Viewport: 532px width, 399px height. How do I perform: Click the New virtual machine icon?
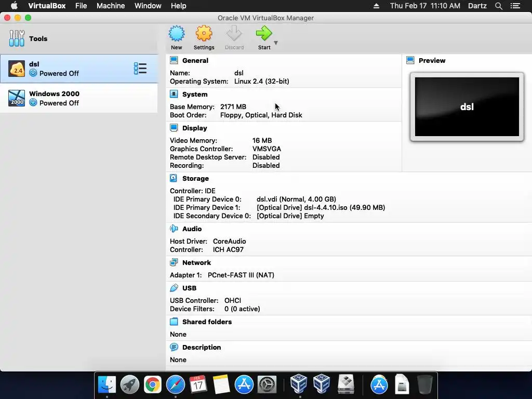coord(177,34)
